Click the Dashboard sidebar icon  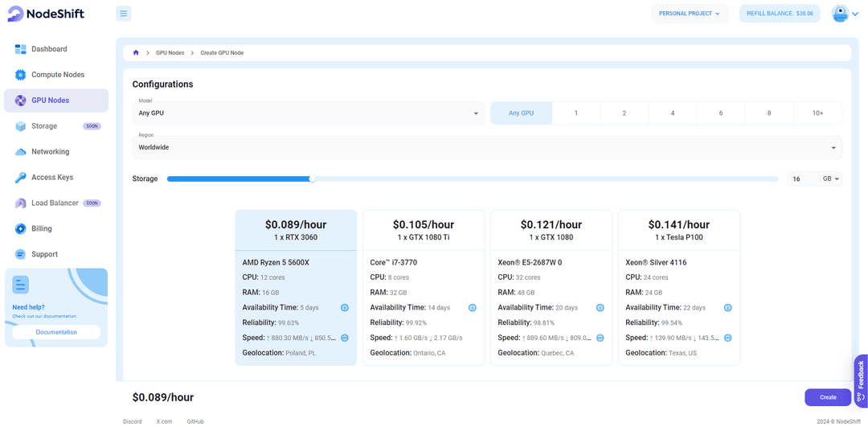click(x=20, y=49)
